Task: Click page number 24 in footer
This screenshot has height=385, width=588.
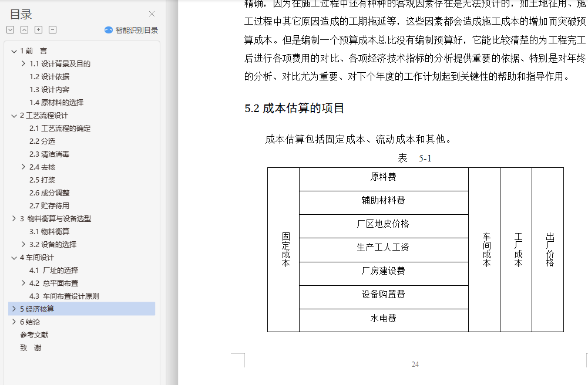Action: coord(415,364)
